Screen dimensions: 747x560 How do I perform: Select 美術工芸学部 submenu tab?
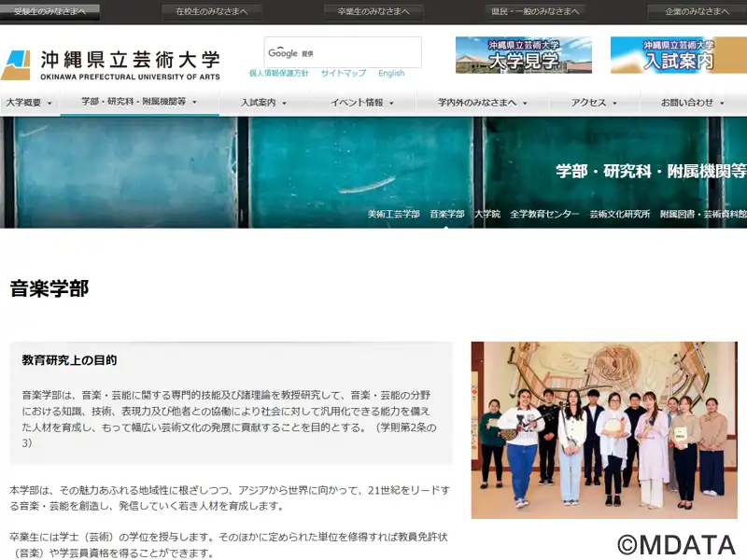pos(393,215)
